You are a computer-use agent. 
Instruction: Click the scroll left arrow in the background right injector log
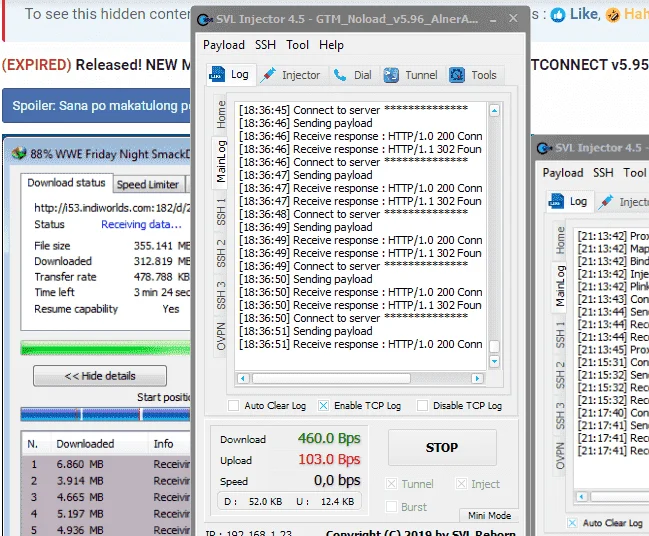coord(582,497)
